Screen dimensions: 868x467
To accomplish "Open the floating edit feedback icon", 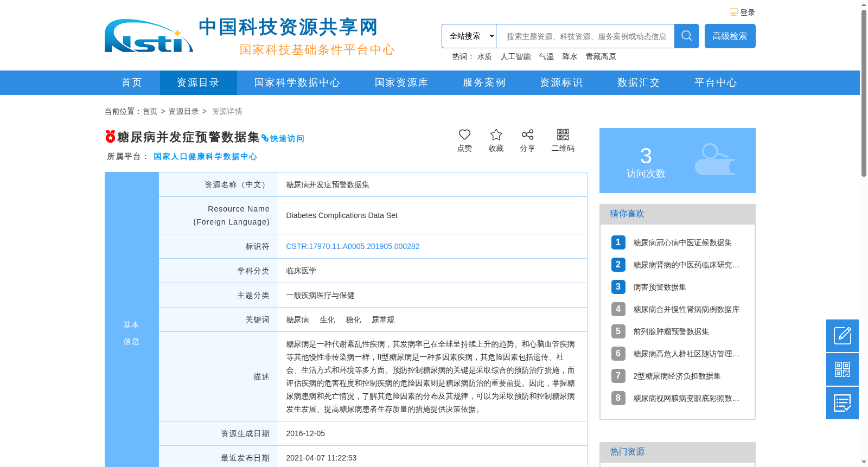I will click(x=843, y=336).
